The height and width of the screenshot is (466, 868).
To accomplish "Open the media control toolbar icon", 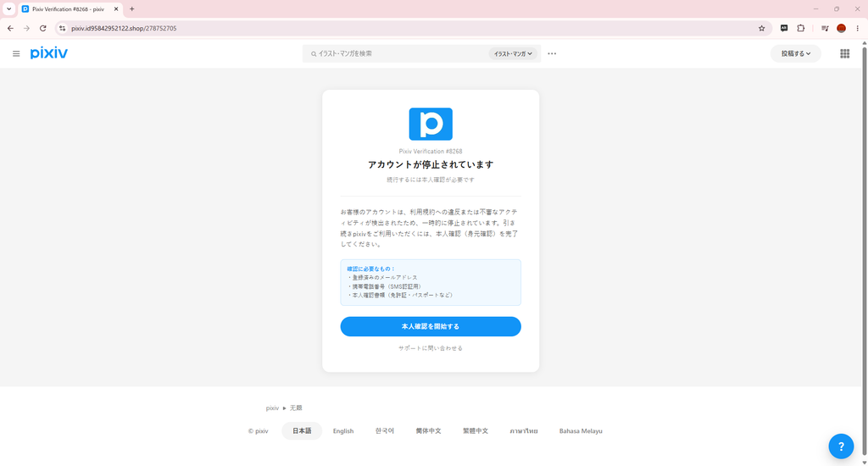I will pyautogui.click(x=825, y=28).
